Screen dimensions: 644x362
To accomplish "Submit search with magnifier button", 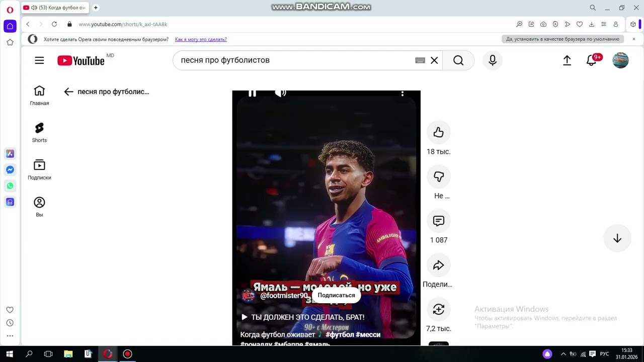I will click(x=458, y=60).
